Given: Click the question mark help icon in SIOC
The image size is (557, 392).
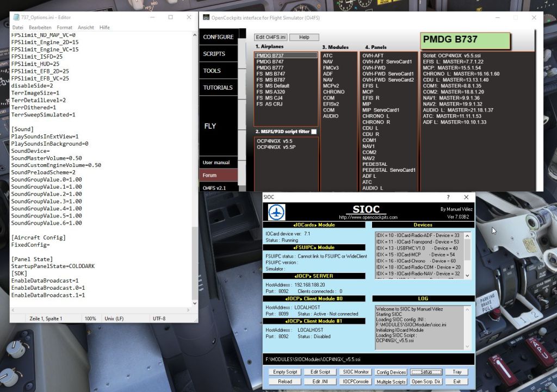Looking at the screenshot, I should 448,197.
